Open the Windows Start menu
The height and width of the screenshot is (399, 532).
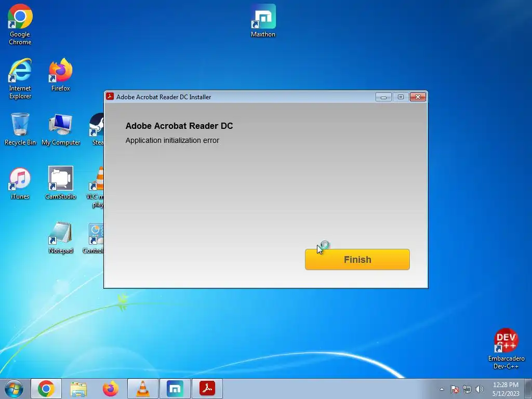[14, 389]
